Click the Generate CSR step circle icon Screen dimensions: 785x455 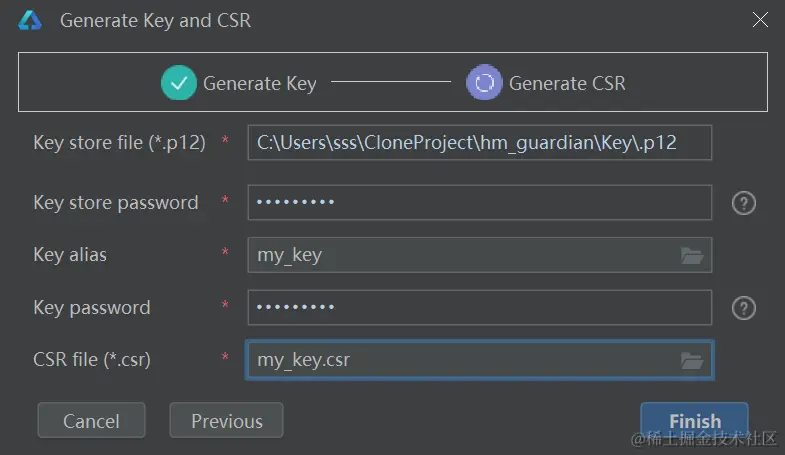[484, 83]
